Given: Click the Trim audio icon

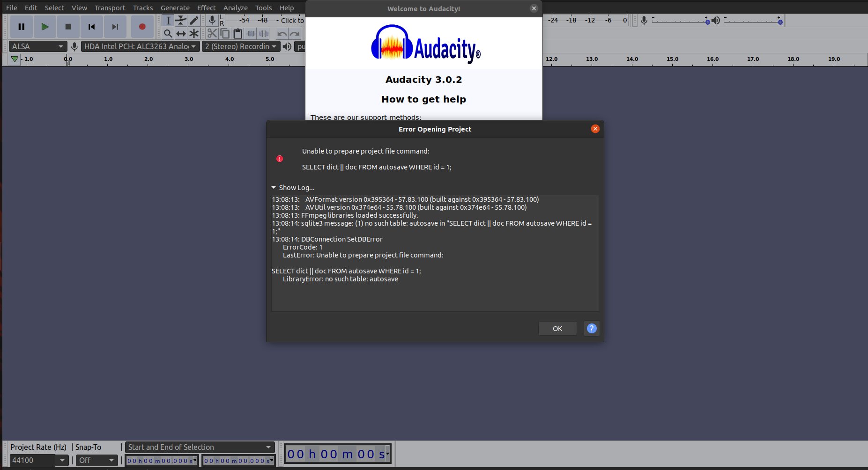Looking at the screenshot, I should pyautogui.click(x=251, y=33).
